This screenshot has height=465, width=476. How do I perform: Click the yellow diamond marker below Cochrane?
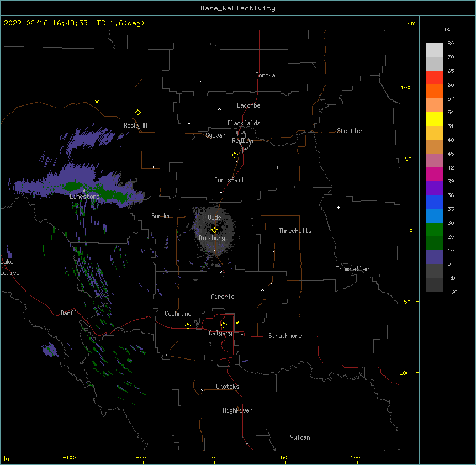click(x=188, y=326)
